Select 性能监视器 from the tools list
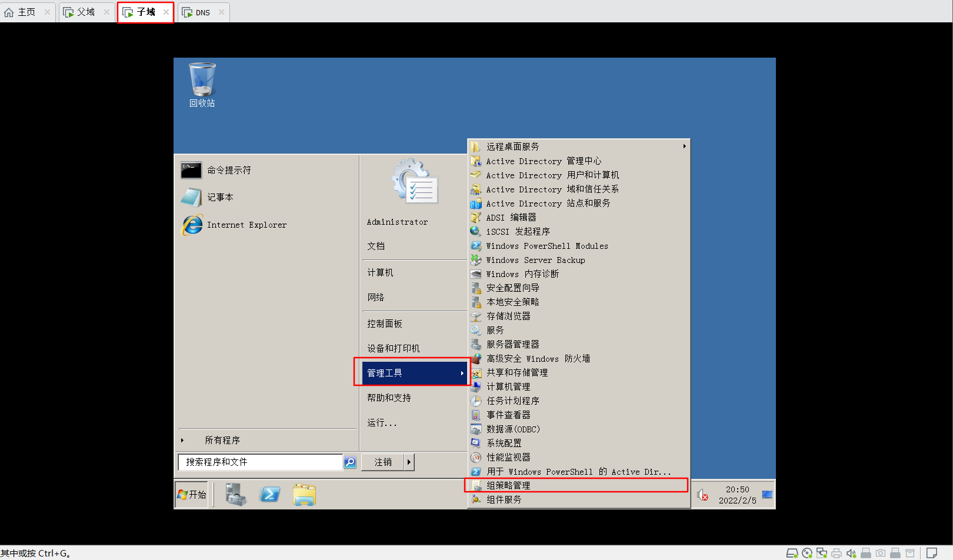 pos(579,458)
